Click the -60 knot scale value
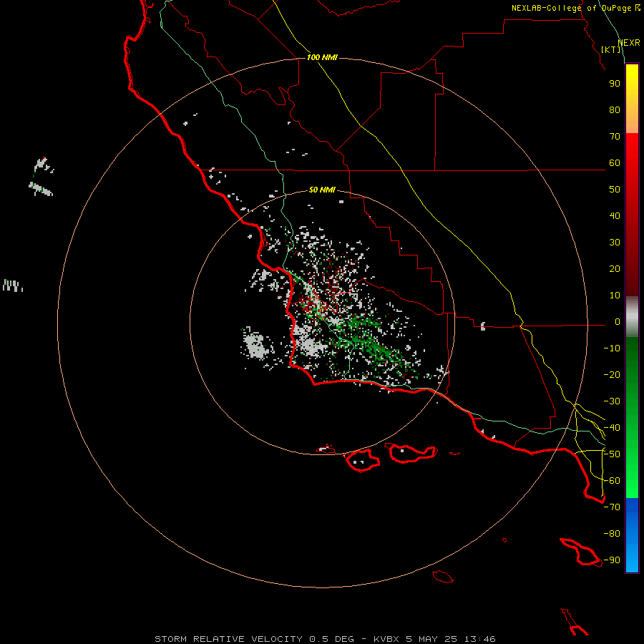The image size is (644, 644). pyautogui.click(x=612, y=481)
